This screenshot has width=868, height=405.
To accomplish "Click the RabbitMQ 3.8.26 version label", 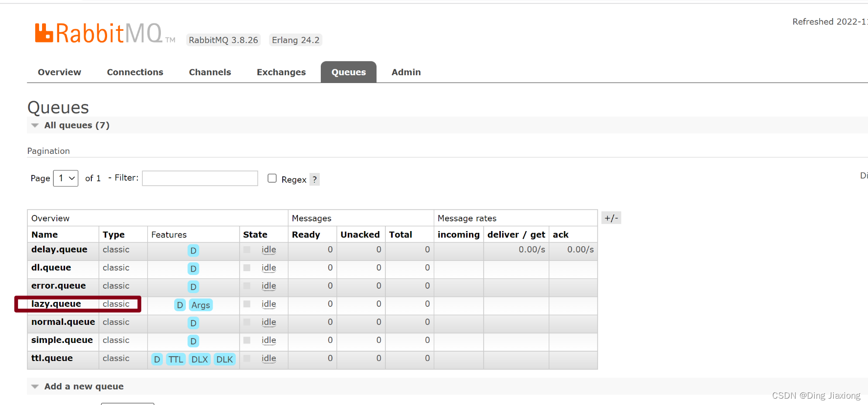I will point(223,40).
